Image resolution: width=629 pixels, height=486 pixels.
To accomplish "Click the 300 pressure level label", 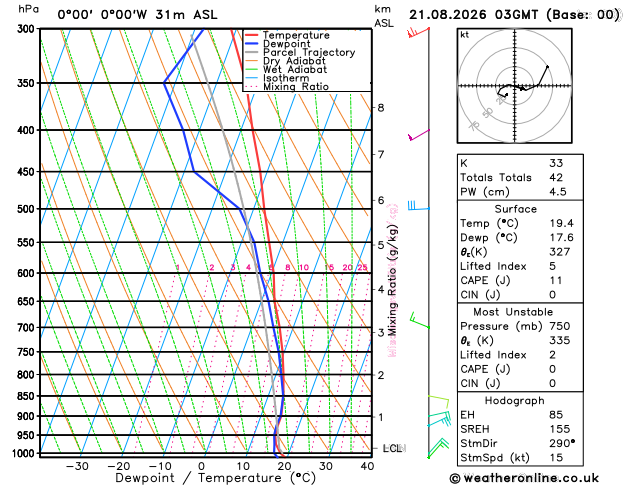I will (28, 29).
